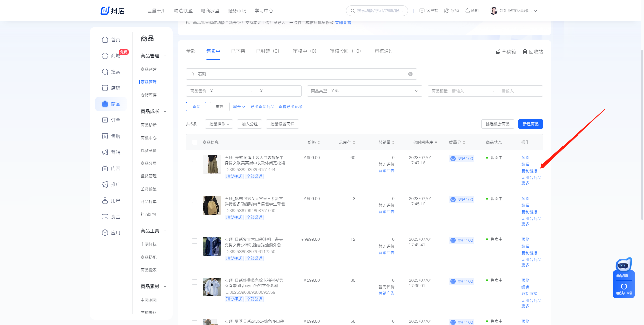The image size is (644, 325).
Task: Toggle select-all checkbox in table header
Action: point(195,142)
